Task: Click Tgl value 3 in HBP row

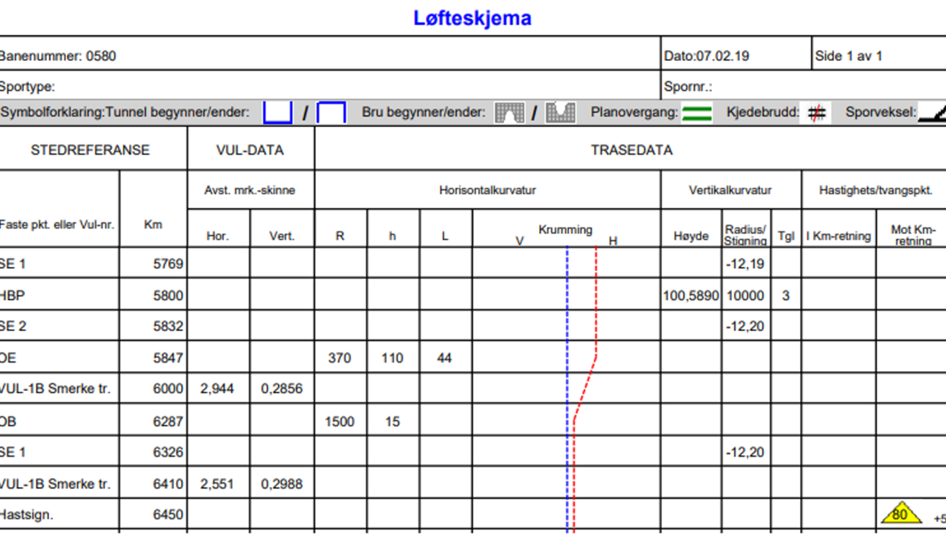Action: (x=786, y=295)
